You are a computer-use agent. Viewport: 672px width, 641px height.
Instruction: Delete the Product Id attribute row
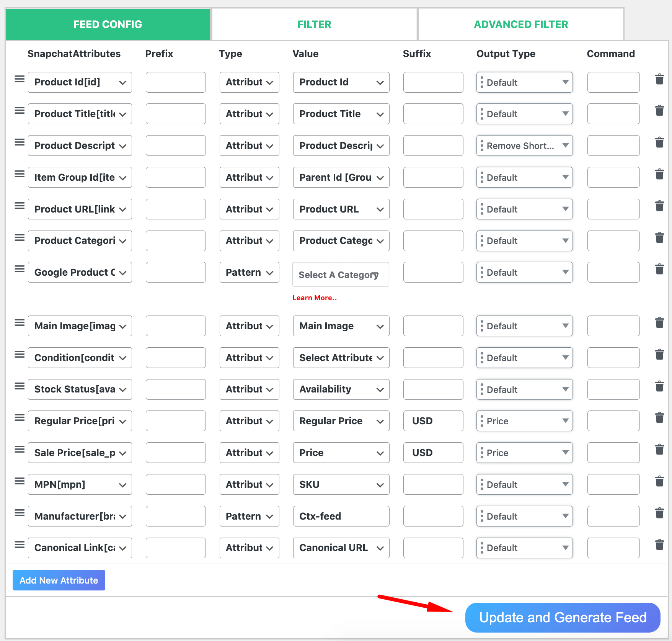pos(659,79)
